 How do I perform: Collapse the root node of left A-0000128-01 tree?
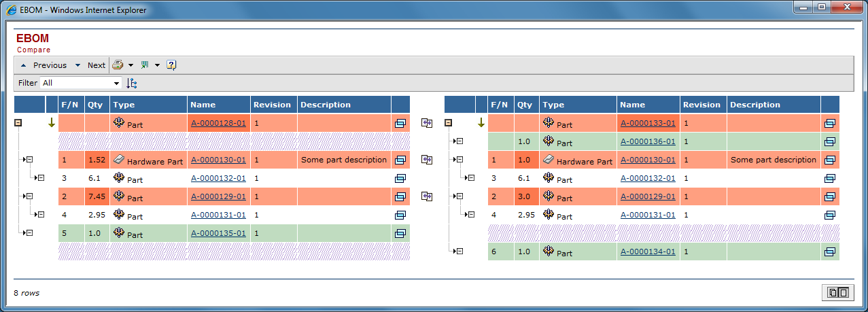pos(19,123)
